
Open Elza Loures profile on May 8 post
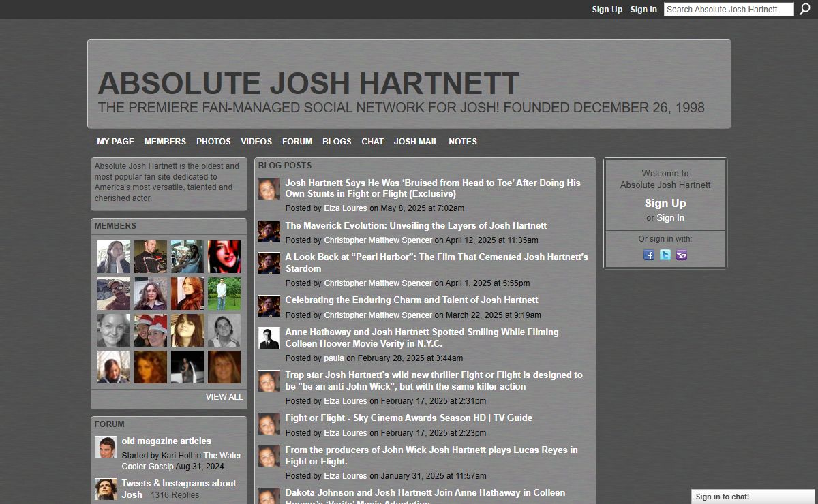[x=346, y=208]
